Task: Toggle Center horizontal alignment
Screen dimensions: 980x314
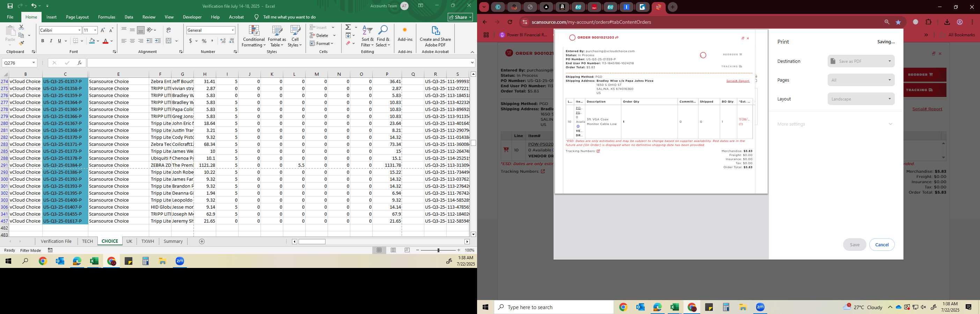Action: (132, 41)
